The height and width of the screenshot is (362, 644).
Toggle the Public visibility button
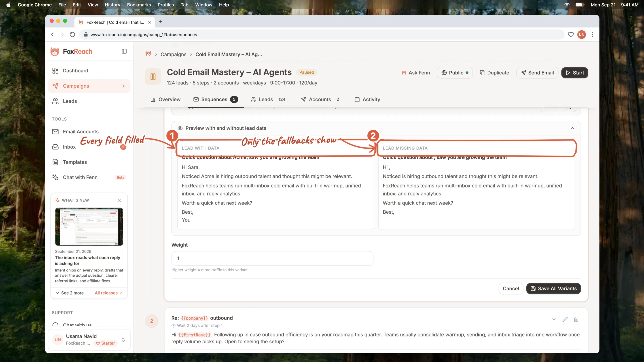coord(455,73)
